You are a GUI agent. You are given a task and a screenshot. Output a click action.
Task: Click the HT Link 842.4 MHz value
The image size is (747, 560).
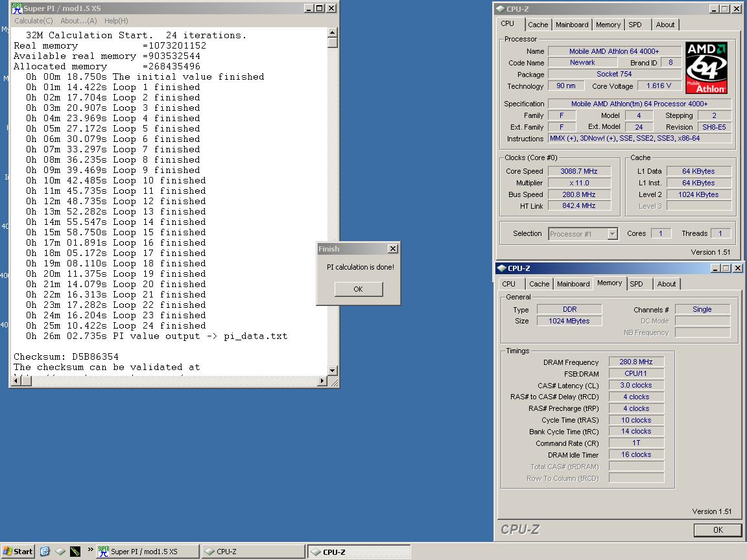click(579, 205)
